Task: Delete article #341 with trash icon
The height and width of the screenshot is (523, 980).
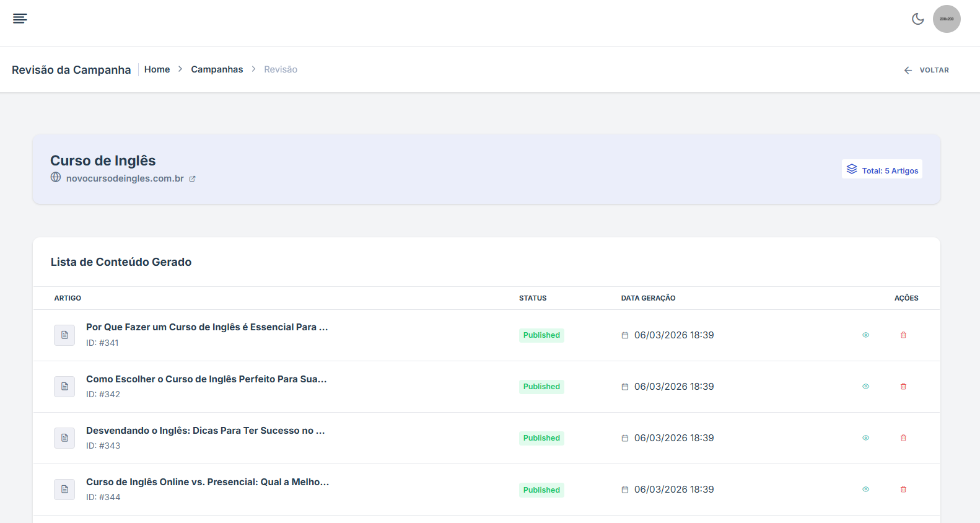Action: 903,335
